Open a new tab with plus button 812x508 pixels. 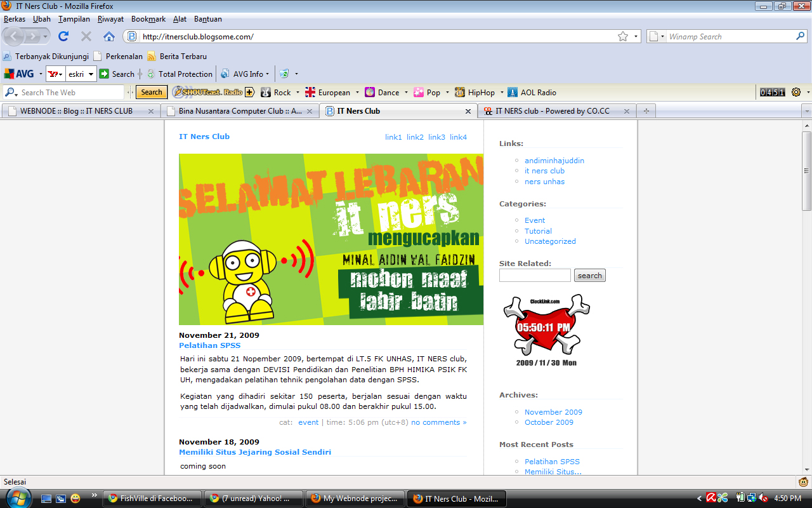coord(646,110)
